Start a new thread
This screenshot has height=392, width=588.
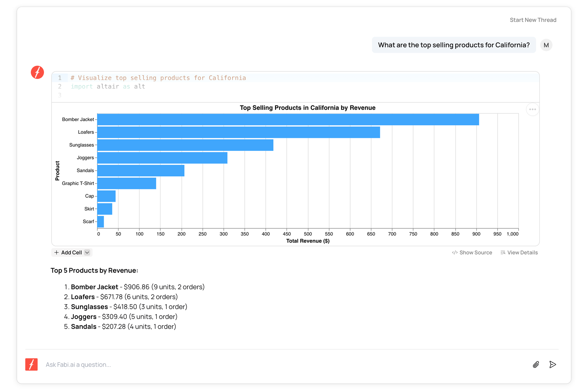tap(533, 20)
